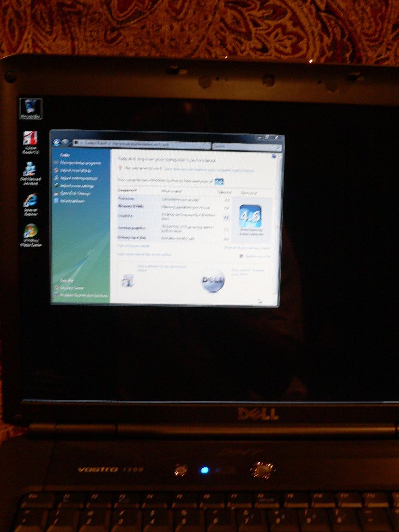Open Adjust visual effects task

(x=76, y=170)
